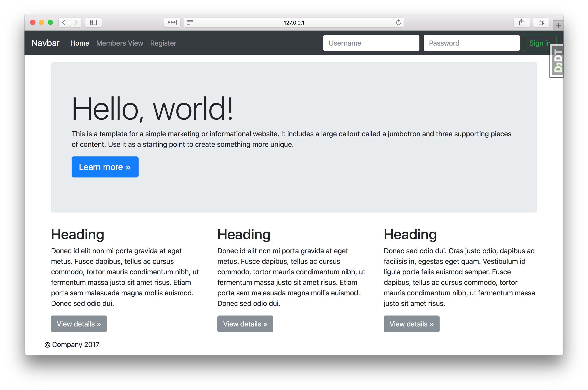Screen dimensions: 588x390
Task: Click View details under third Heading
Action: pos(411,324)
